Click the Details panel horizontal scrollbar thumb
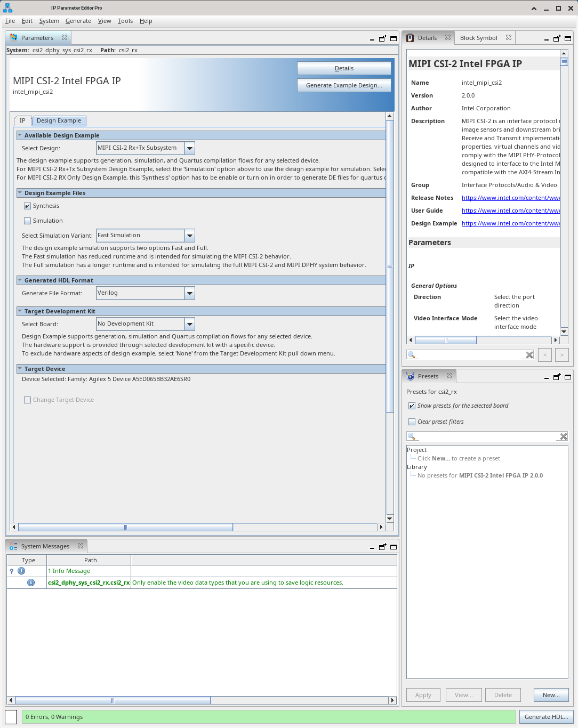Viewport: 578px width, 728px height. [x=446, y=340]
